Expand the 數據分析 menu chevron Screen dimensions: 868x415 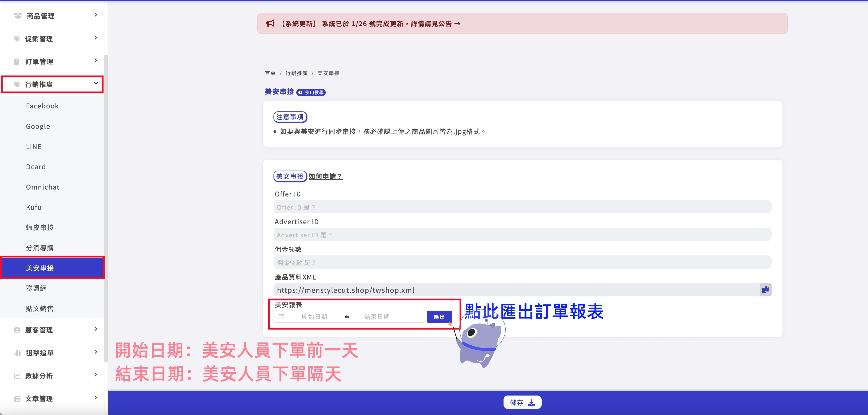coord(96,375)
